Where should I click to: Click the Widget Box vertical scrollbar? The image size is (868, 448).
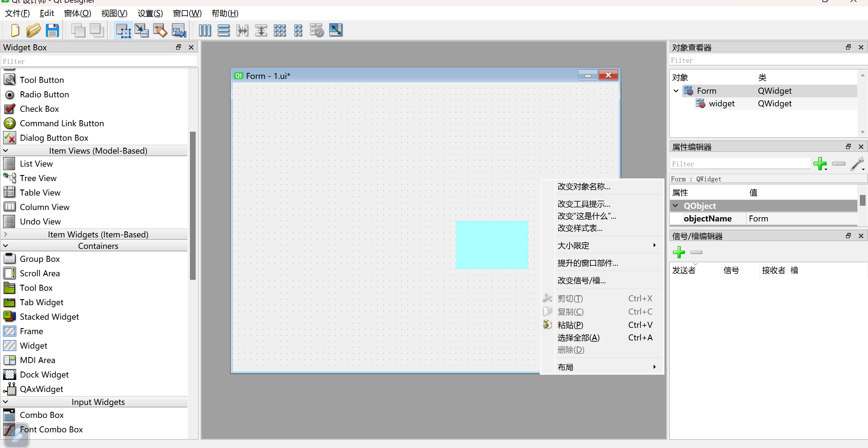click(x=193, y=205)
